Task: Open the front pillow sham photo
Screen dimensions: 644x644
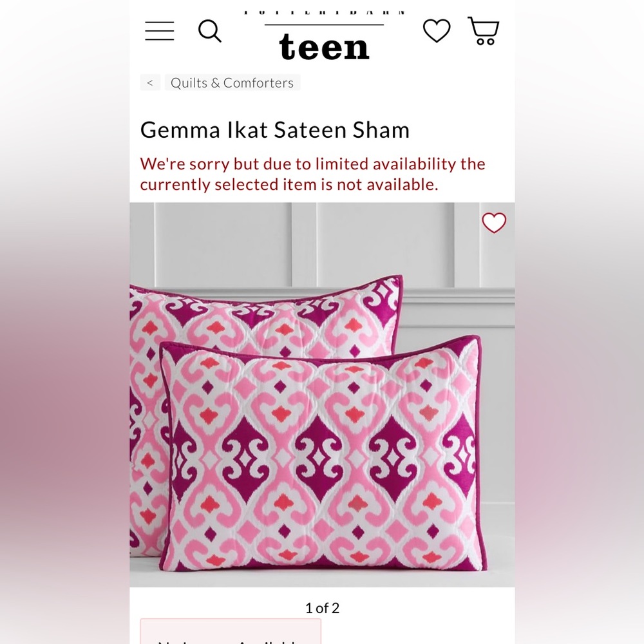Action: pyautogui.click(x=323, y=456)
